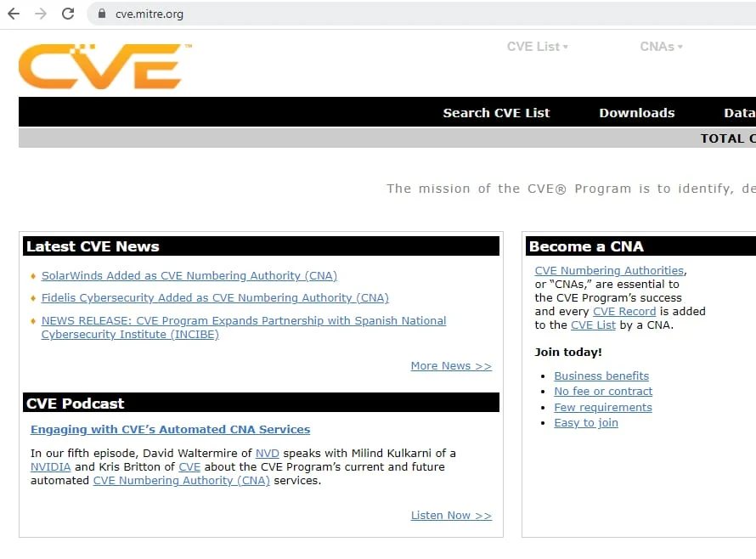Click the NVIDIA link in podcast text
The image size is (756, 559).
51,466
